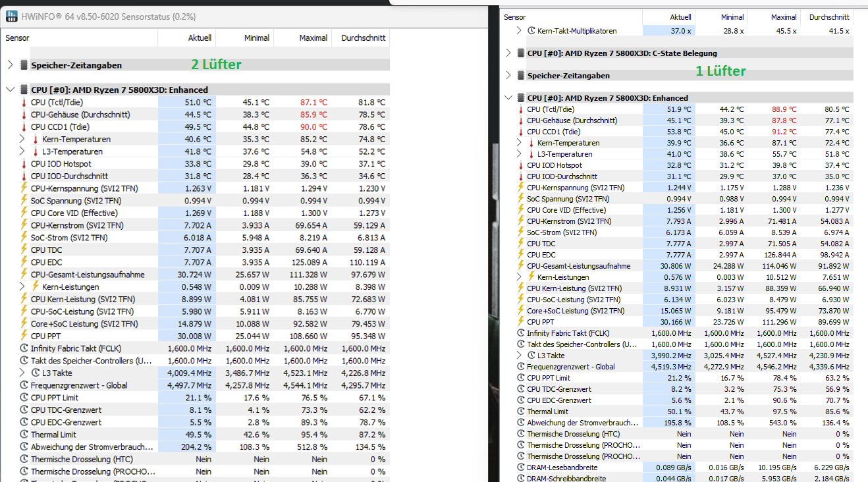Viewport: 868px width, 482px height.
Task: Click thermometer icon of CPU (Tctl/Tdie), left window
Action: coord(24,102)
